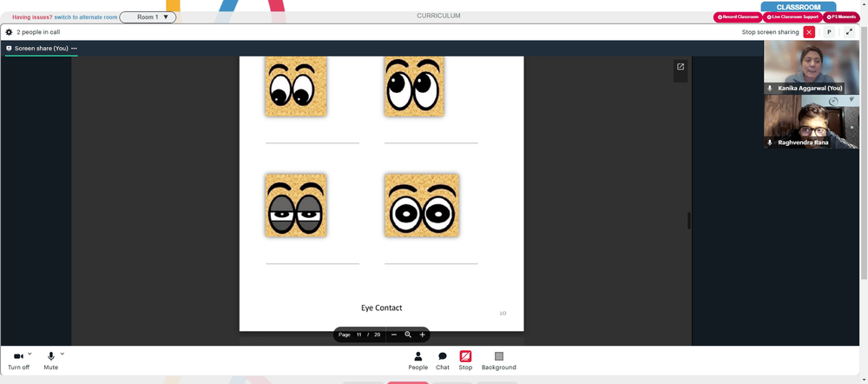The height and width of the screenshot is (384, 868).
Task: Enter fullscreen with expand arrows icon
Action: (x=849, y=32)
